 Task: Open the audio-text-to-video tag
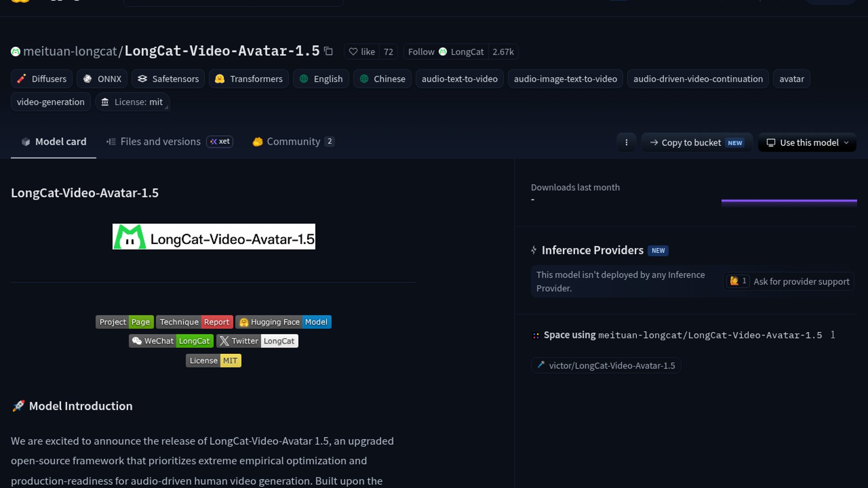click(459, 79)
